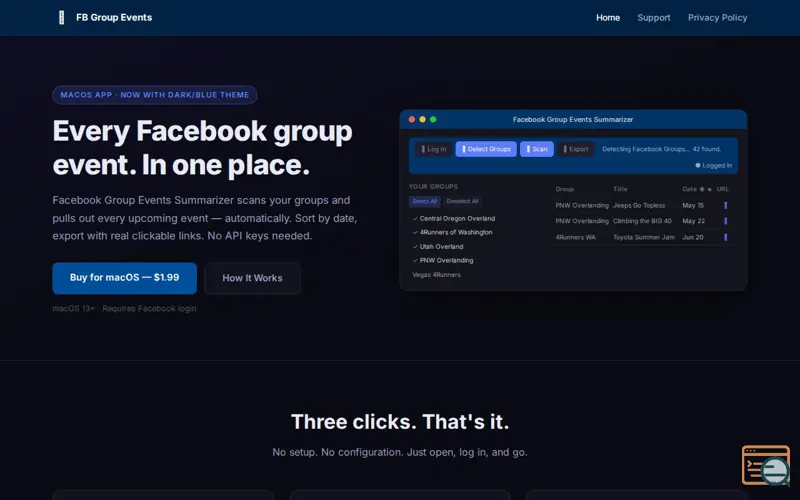Click the Group column header
800x500 pixels.
pos(565,189)
